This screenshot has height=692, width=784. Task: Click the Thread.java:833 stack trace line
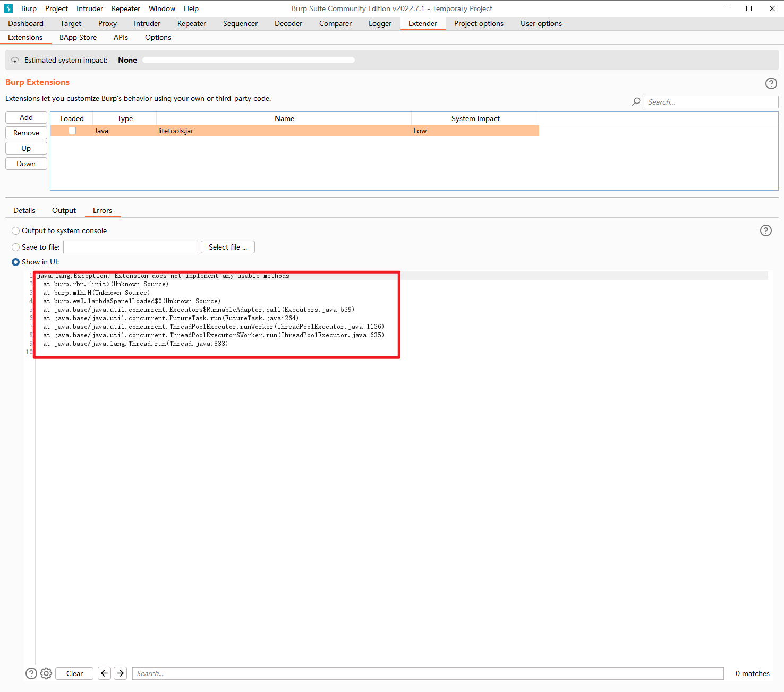(x=135, y=344)
